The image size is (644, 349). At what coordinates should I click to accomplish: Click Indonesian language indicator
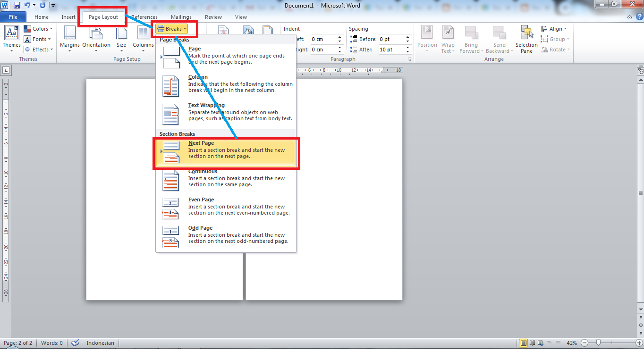(100, 343)
